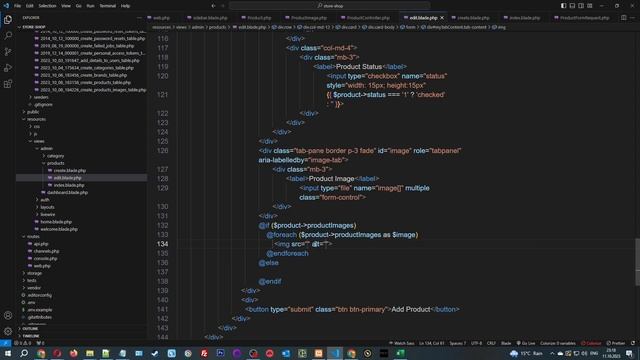
Task: Click the Colorize status bar item
Action: (x=591, y=343)
